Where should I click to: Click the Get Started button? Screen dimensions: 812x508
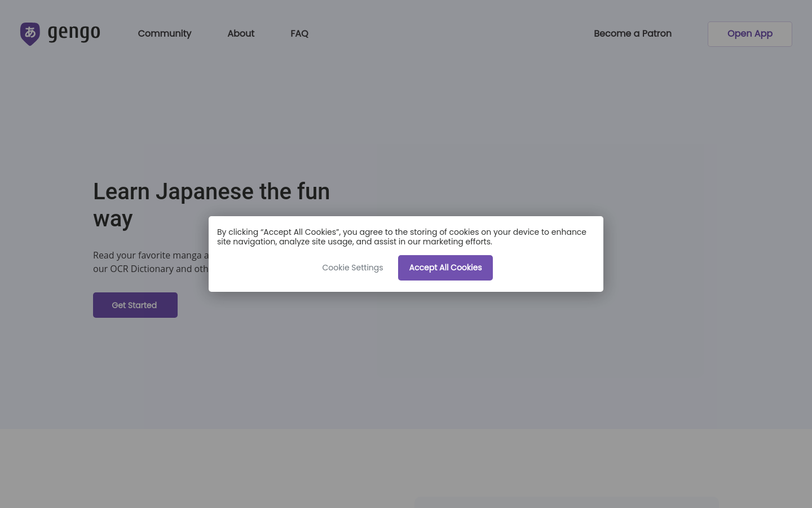coord(135,305)
